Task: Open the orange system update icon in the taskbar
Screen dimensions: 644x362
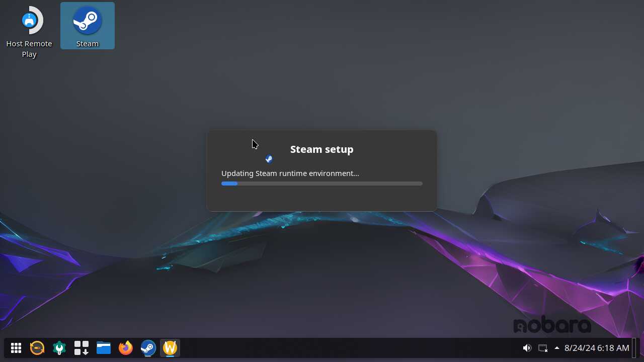Action: pos(37,348)
